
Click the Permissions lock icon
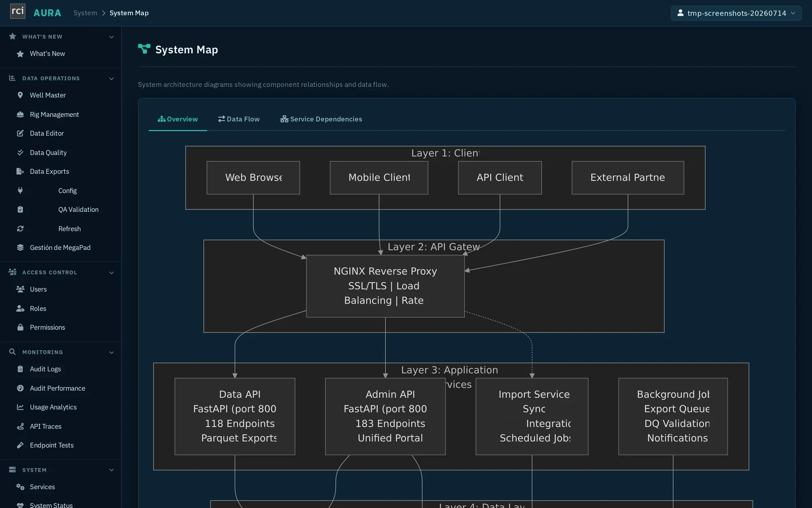(20, 327)
